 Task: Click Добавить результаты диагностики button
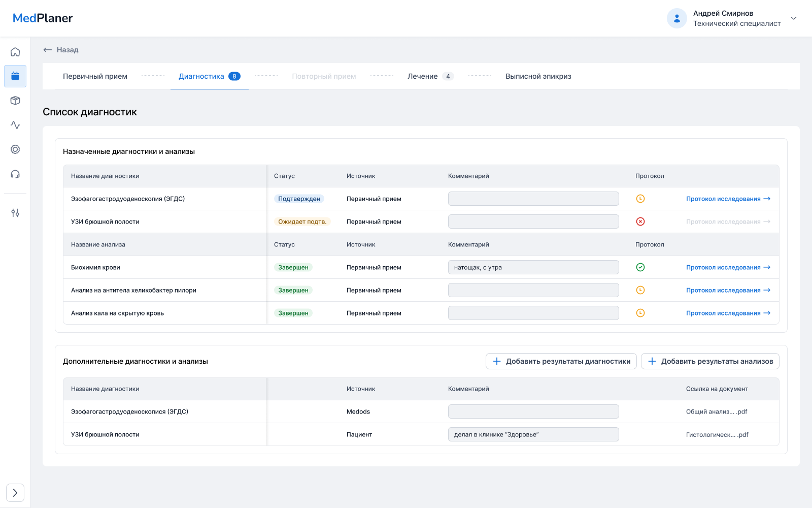coord(561,361)
